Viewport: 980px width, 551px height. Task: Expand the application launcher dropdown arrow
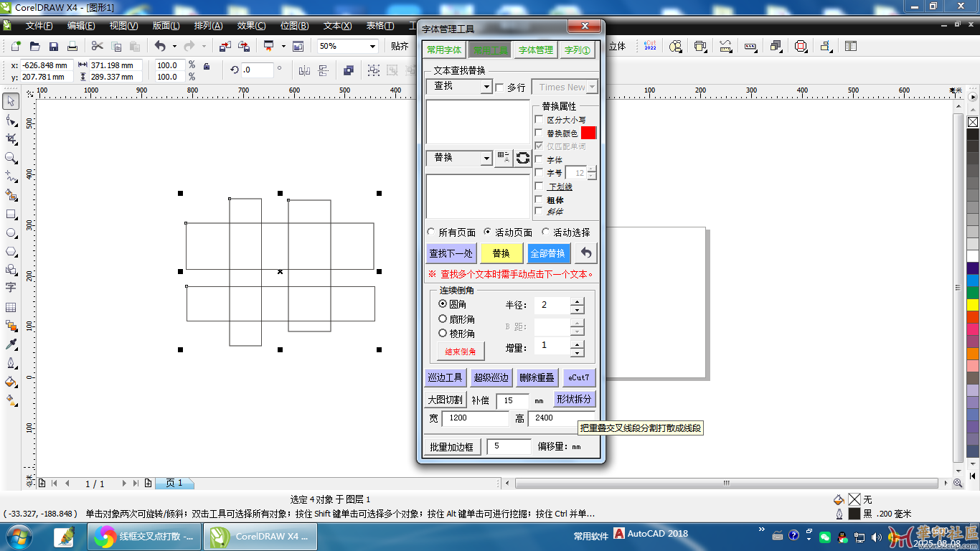pyautogui.click(x=283, y=46)
